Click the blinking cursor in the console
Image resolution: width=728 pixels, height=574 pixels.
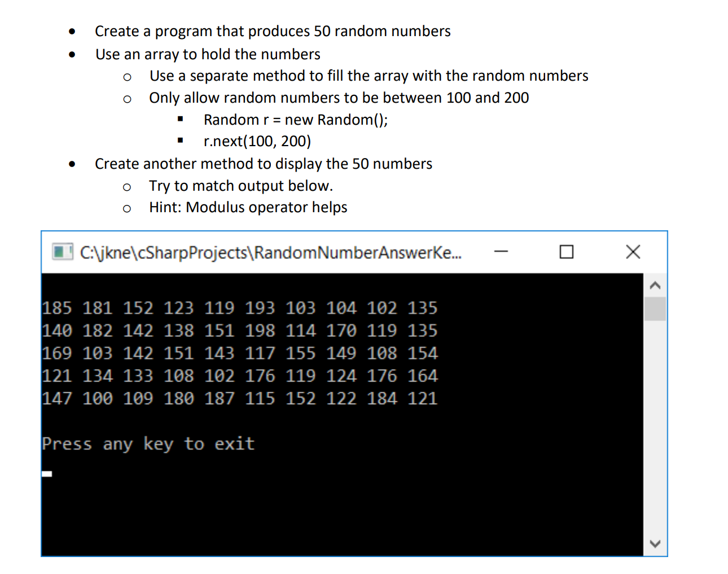click(47, 474)
